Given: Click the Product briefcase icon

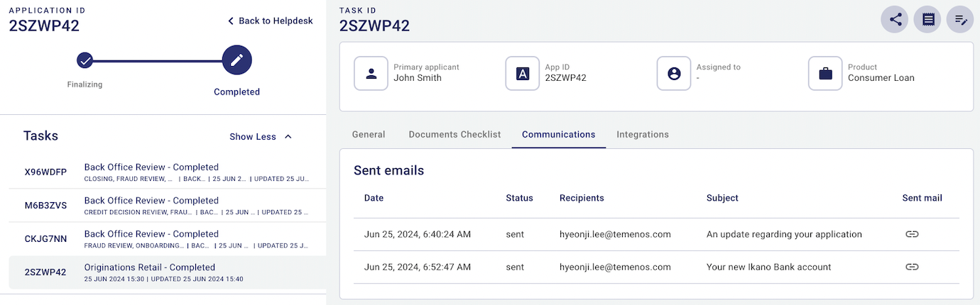Looking at the screenshot, I should [x=825, y=73].
